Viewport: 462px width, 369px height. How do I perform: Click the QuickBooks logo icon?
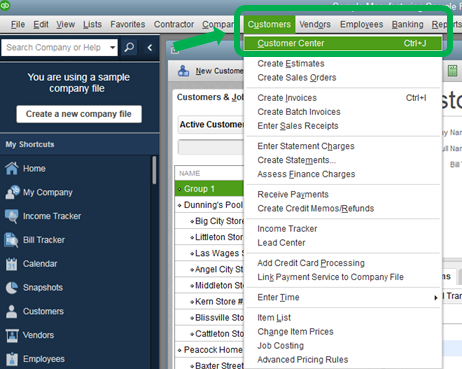click(5, 5)
